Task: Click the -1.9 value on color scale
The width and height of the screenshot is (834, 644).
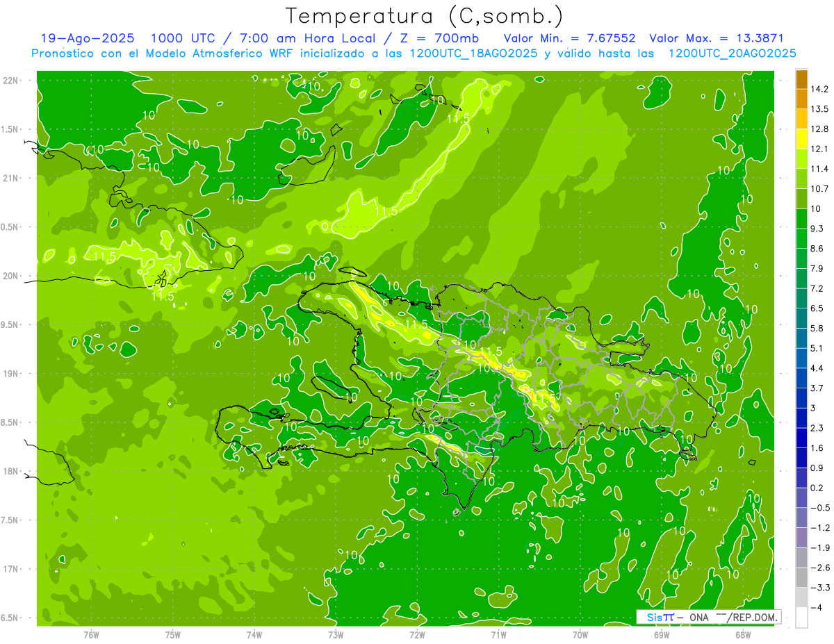Action: [820, 548]
